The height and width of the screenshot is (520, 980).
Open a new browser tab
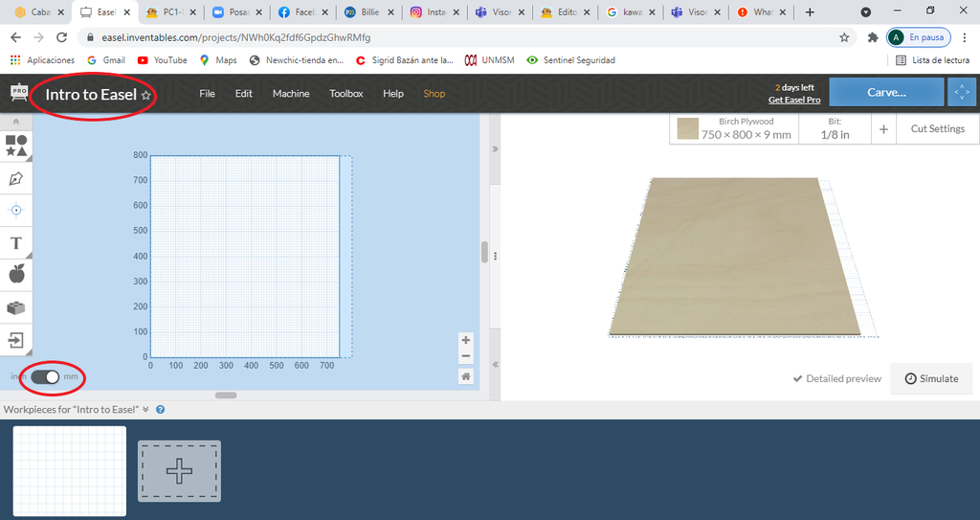[x=810, y=11]
